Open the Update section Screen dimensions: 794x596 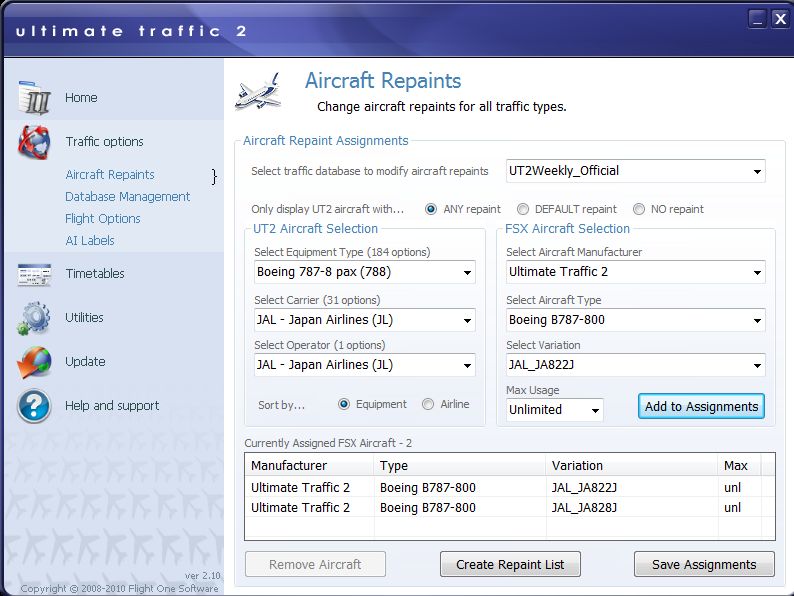click(85, 362)
